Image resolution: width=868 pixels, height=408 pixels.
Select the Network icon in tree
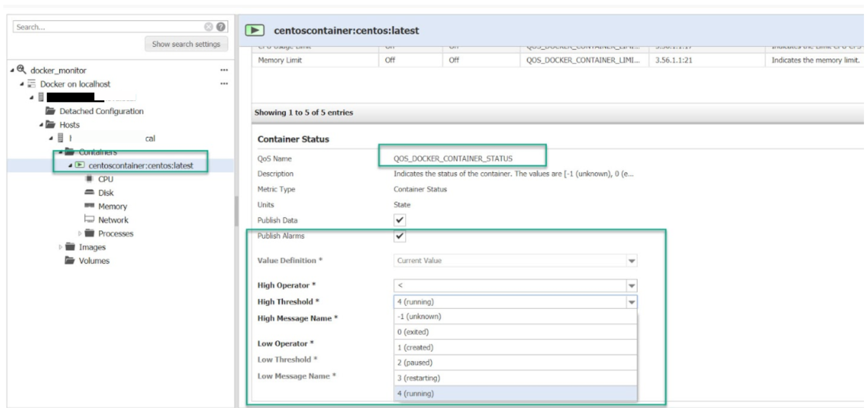(89, 219)
